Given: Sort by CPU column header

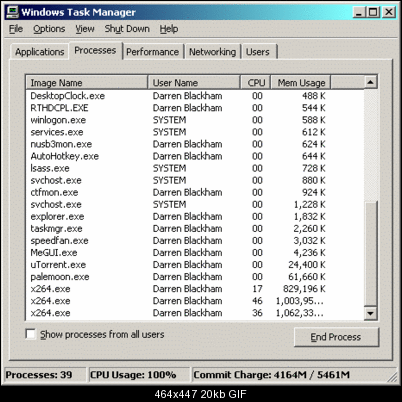Looking at the screenshot, I should 256,83.
